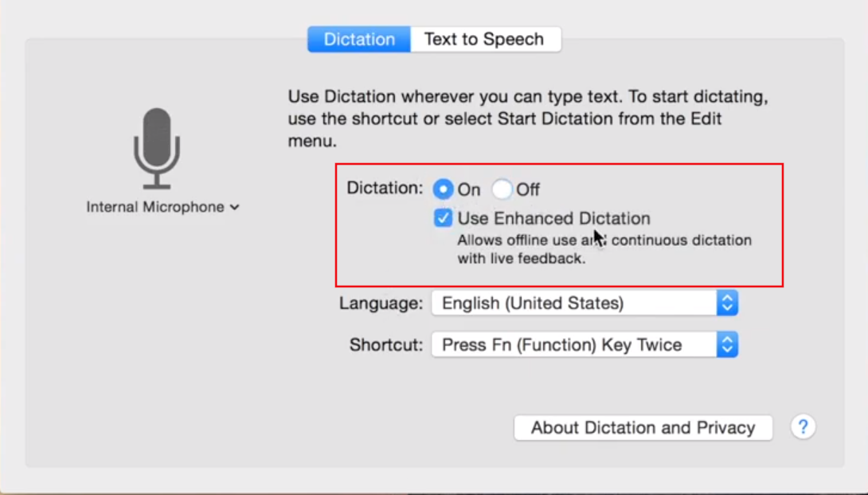Expand the Internal Microphone chevron
Screen dimensions: 868x495
point(234,206)
